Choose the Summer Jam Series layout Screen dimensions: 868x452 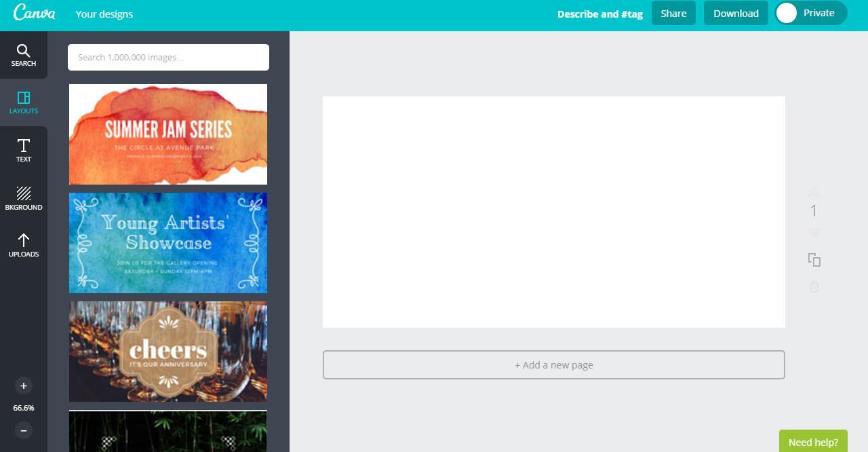tap(168, 134)
